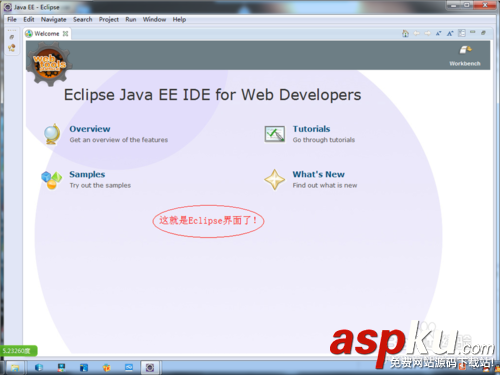The width and height of the screenshot is (500, 375).
Task: Follow the Samples link
Action: pyautogui.click(x=87, y=174)
